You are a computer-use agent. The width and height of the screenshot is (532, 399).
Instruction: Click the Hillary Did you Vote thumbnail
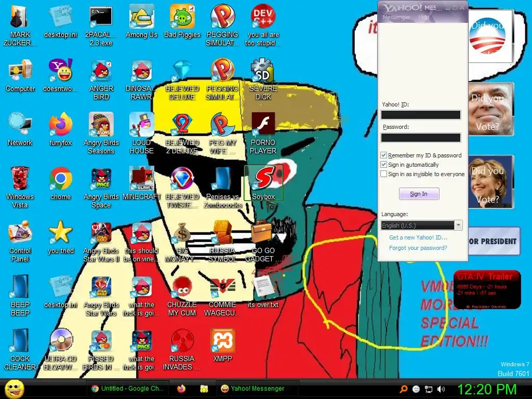[491, 181]
